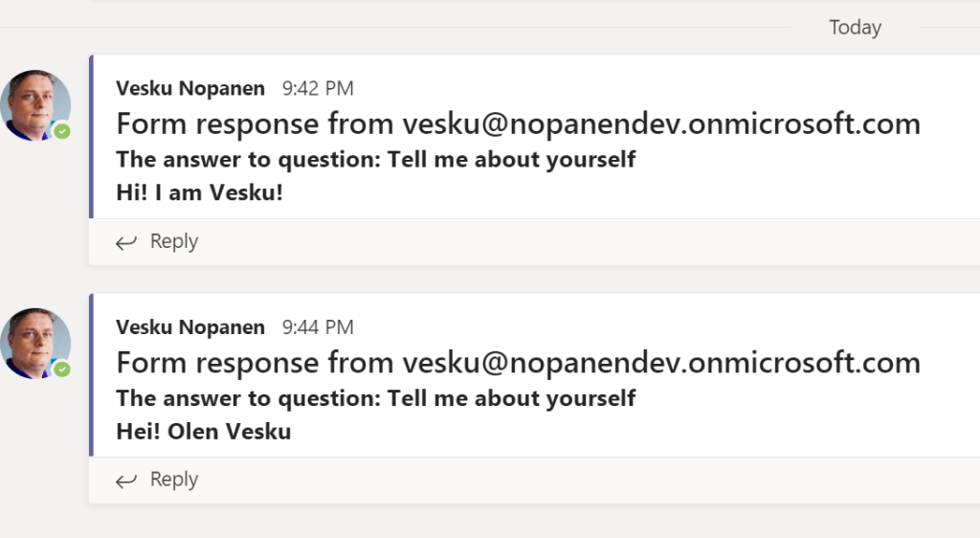Click the 9:44 PM timestamp
Image resolution: width=980 pixels, height=538 pixels.
[x=318, y=327]
